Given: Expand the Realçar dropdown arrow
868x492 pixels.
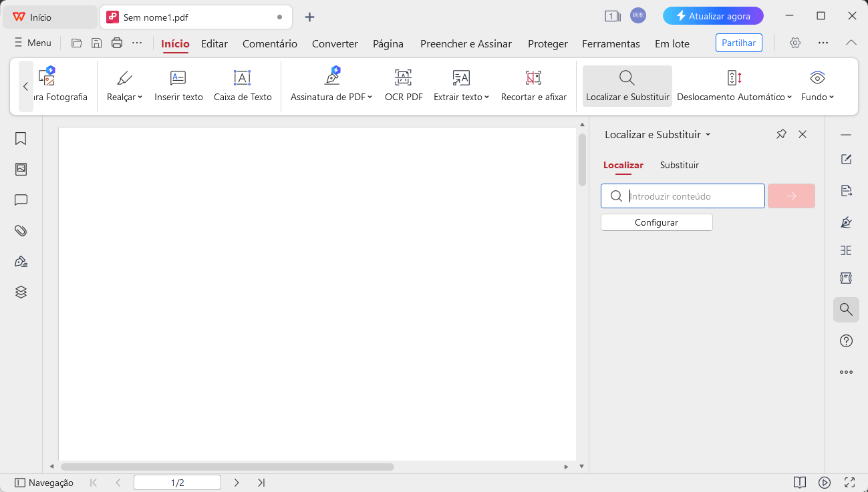Looking at the screenshot, I should pyautogui.click(x=140, y=97).
